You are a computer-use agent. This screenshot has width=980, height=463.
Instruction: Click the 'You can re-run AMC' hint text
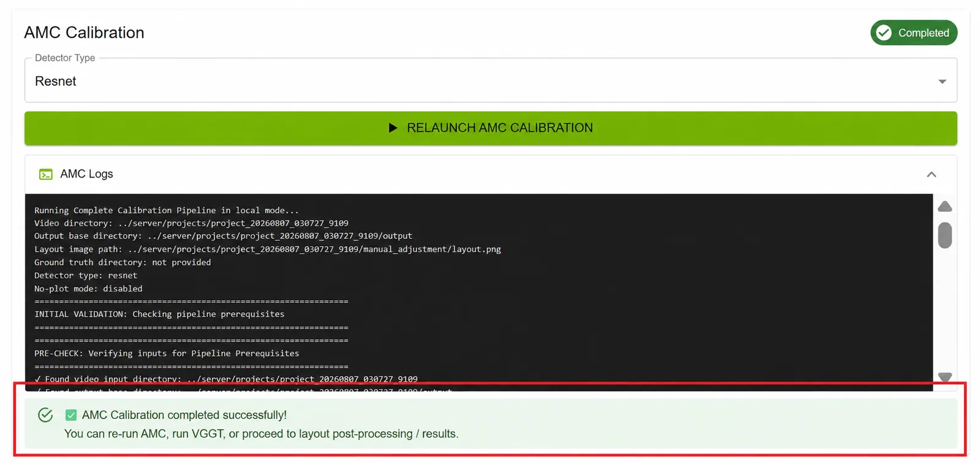262,434
